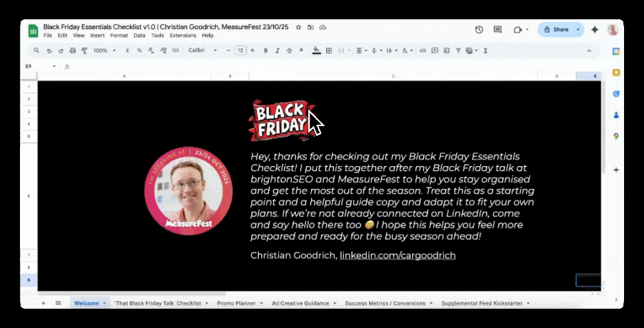Click the font size field
This screenshot has width=644, height=328.
coord(240,50)
